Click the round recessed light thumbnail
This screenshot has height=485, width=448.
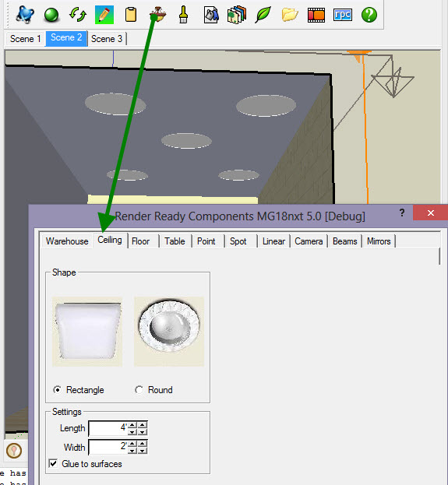tap(169, 332)
